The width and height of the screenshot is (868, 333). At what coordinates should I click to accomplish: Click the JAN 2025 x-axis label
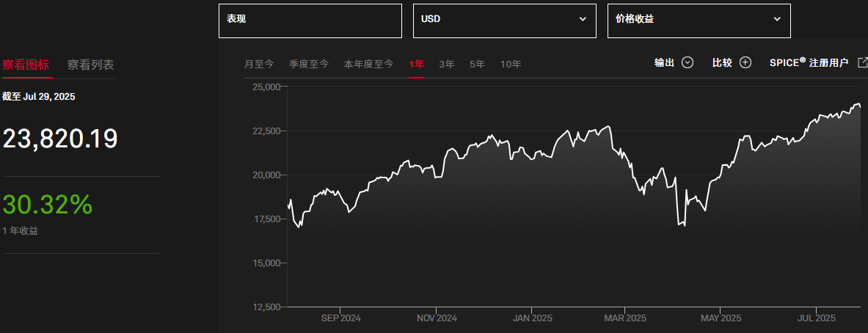pos(531,318)
